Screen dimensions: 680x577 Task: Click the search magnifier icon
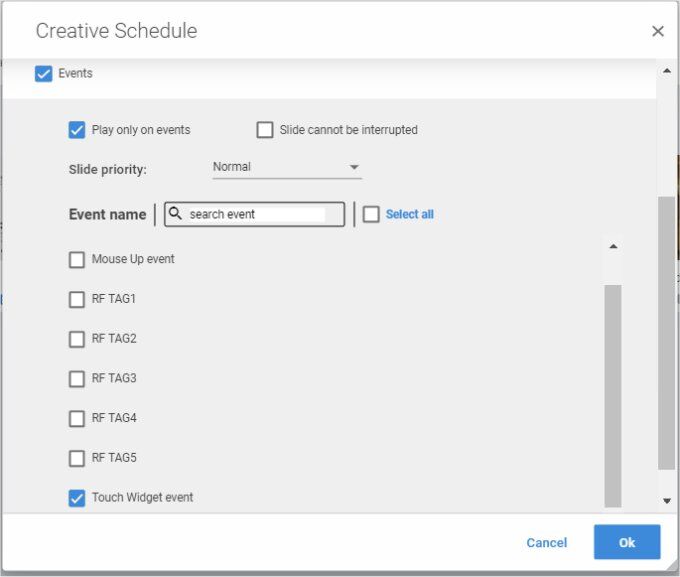[175, 214]
